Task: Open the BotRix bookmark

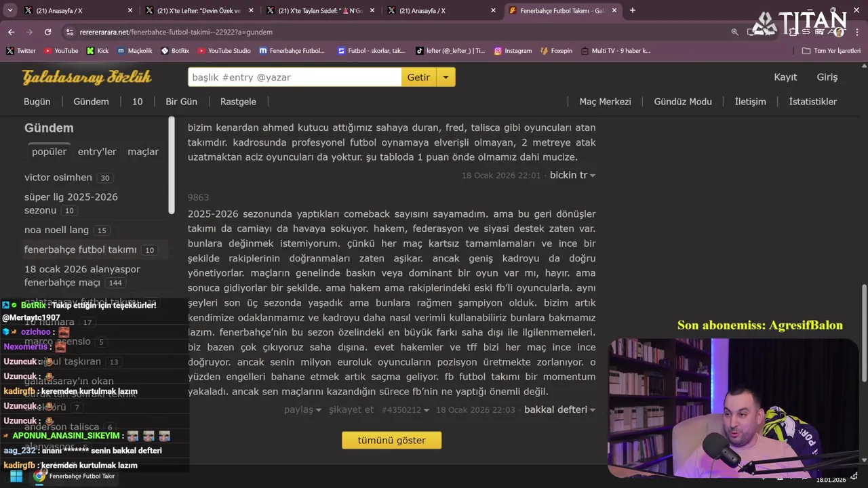Action: (x=175, y=51)
